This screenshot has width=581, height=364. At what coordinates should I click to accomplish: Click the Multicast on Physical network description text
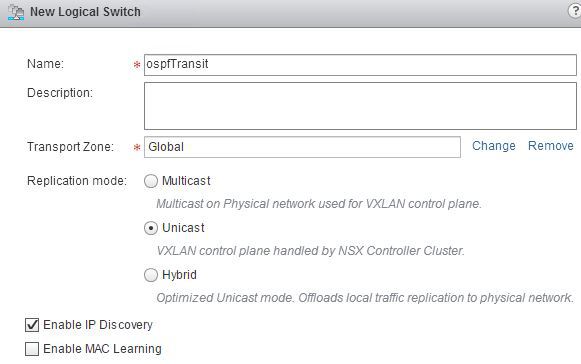coord(319,204)
